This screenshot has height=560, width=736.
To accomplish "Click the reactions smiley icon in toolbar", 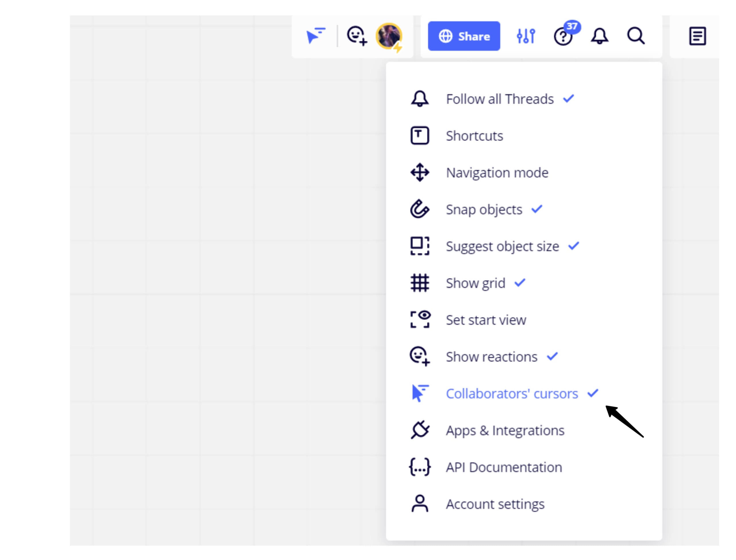I will click(356, 35).
